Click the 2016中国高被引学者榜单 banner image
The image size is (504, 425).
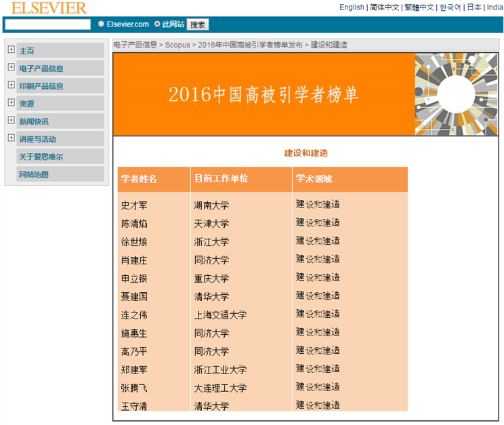tap(306, 94)
